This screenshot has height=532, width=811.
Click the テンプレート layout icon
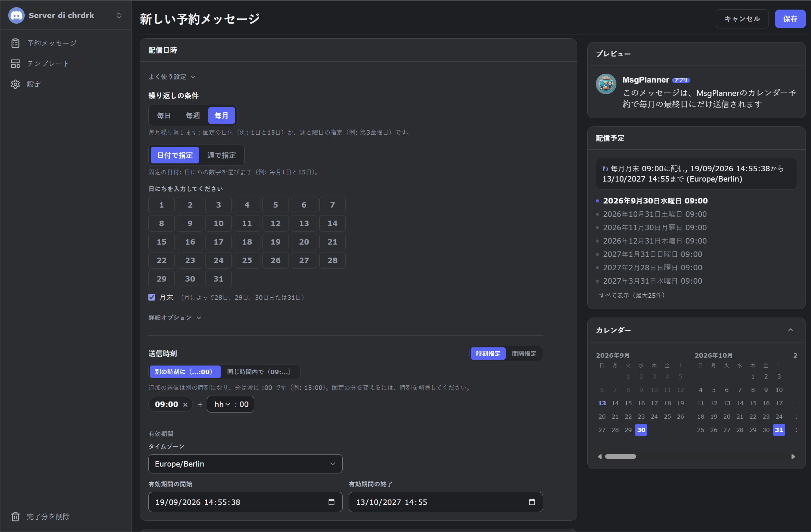pos(15,64)
